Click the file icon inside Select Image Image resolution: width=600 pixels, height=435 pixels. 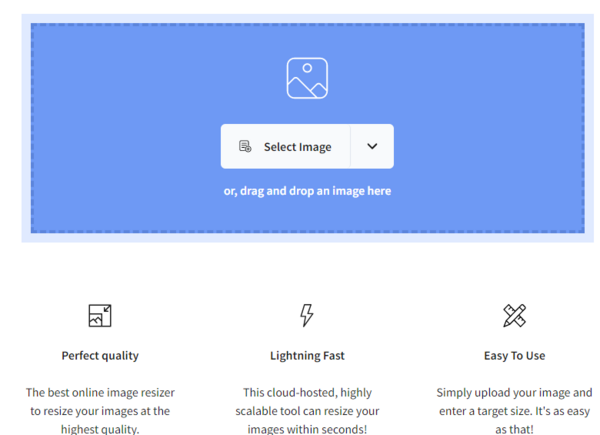[x=245, y=147]
